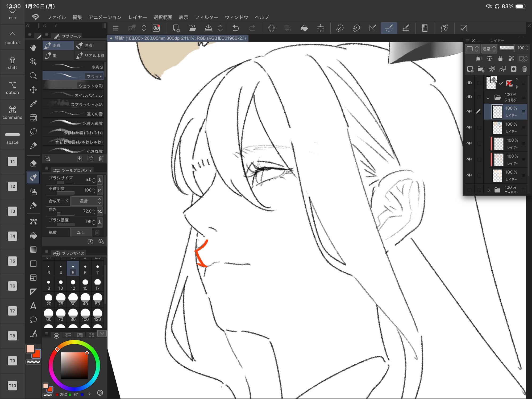This screenshot has height=399, width=532.
Task: Click the Undo arrow in toolbar
Action: click(x=236, y=28)
